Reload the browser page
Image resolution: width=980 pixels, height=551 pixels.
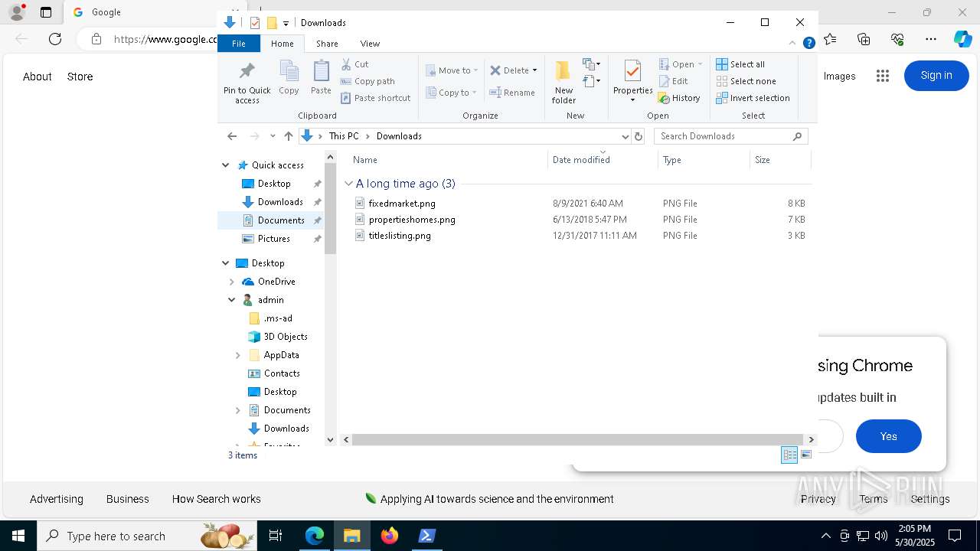click(55, 39)
